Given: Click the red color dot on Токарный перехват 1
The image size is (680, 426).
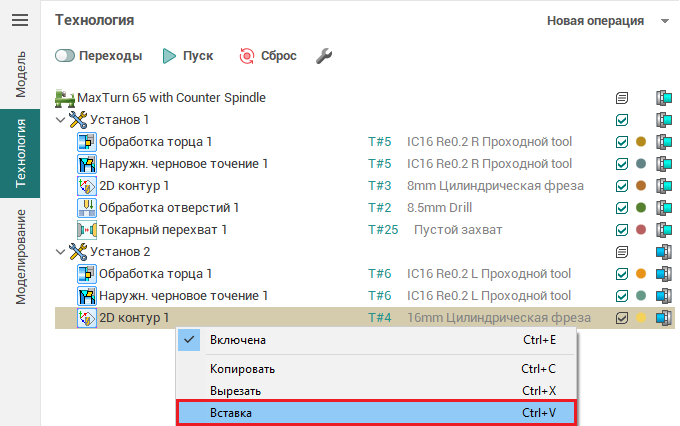Looking at the screenshot, I should pyautogui.click(x=641, y=230).
